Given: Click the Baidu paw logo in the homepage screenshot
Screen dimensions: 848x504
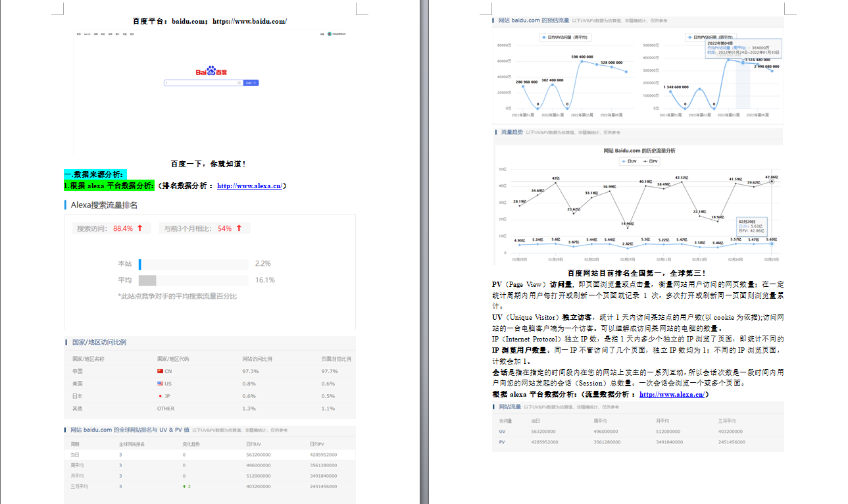Looking at the screenshot, I should coord(211,71).
